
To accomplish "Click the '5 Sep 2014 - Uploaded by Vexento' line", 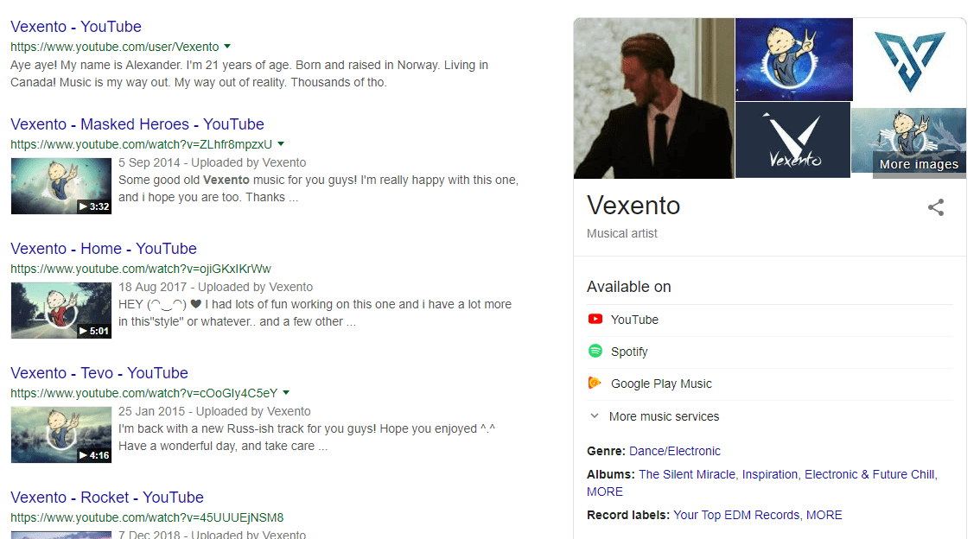I will tap(213, 162).
